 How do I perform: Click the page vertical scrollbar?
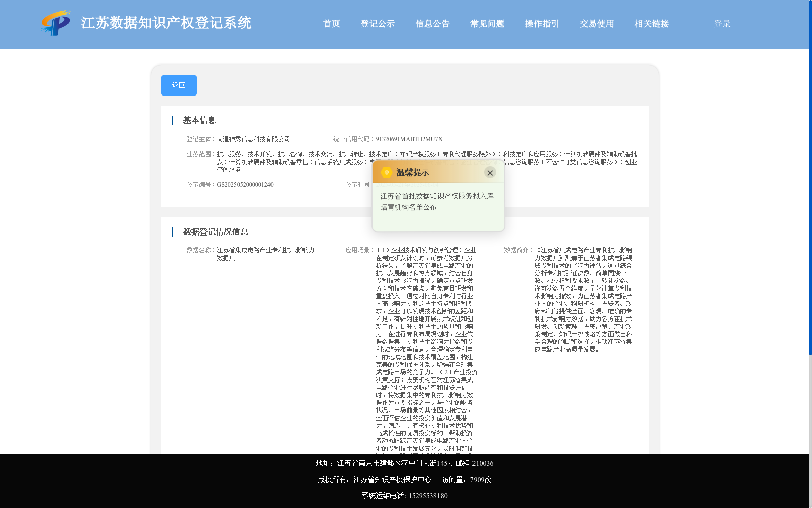pos(810,178)
